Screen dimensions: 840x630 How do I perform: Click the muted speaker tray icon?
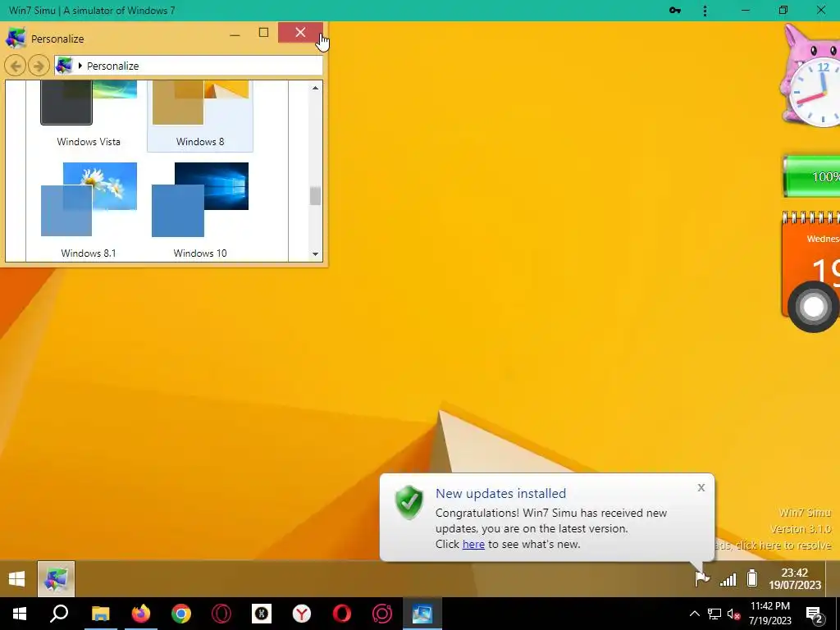point(734,614)
